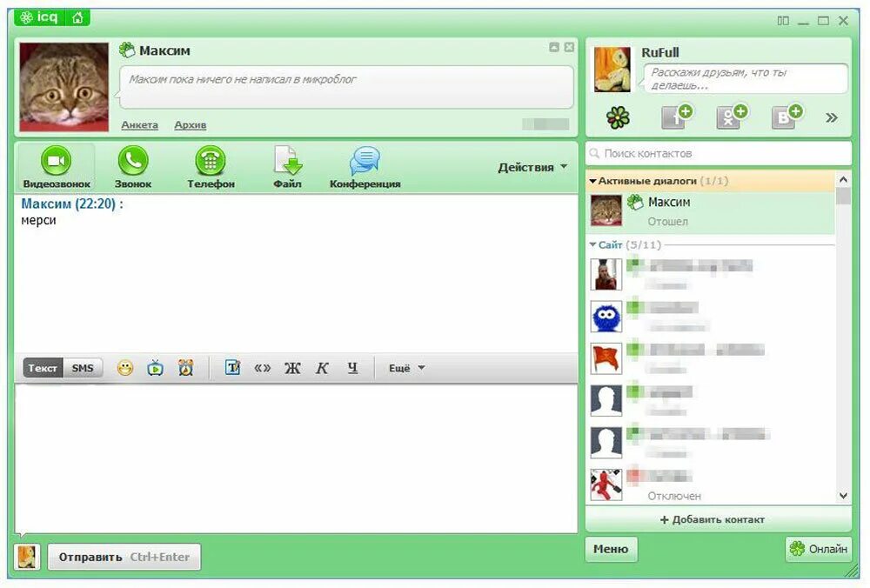The width and height of the screenshot is (870, 588).
Task: Click the ICQ flower icon under RuFull
Action: pos(618,117)
